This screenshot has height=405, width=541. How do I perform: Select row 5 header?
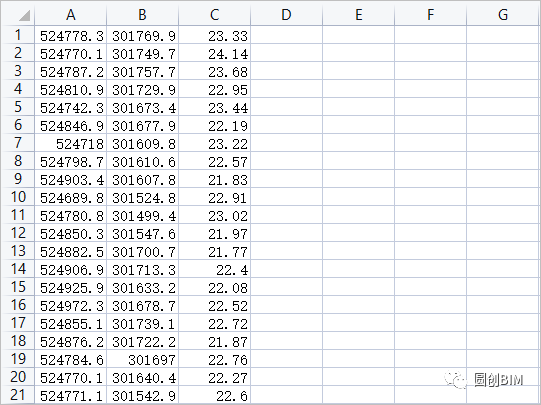pyautogui.click(x=18, y=107)
